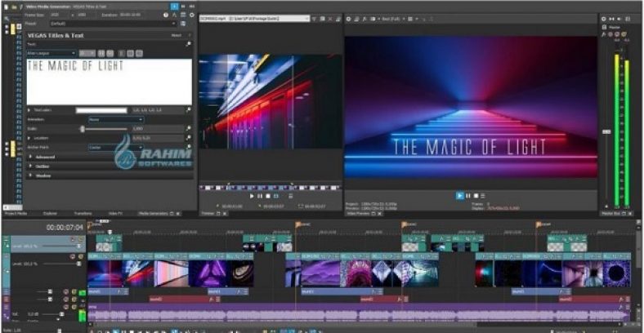Click the Master bus volume fader
Screen dimensions: 644x333
click(606, 131)
